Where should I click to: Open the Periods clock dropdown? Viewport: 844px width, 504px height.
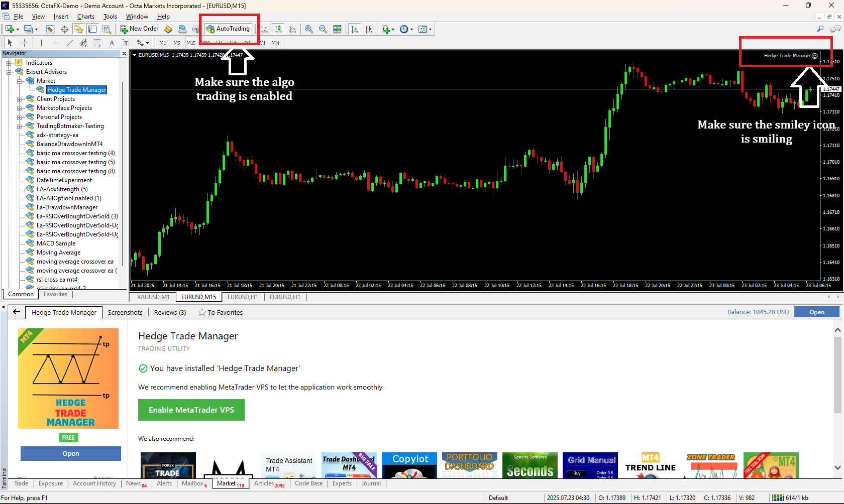pyautogui.click(x=406, y=29)
